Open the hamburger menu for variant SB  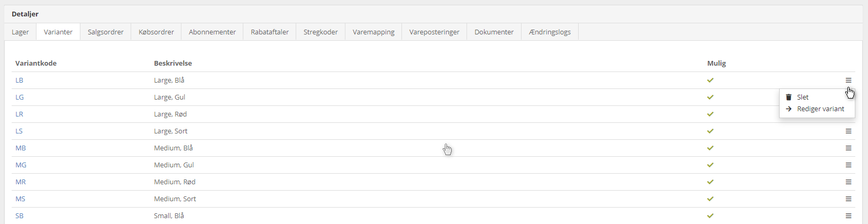(848, 216)
